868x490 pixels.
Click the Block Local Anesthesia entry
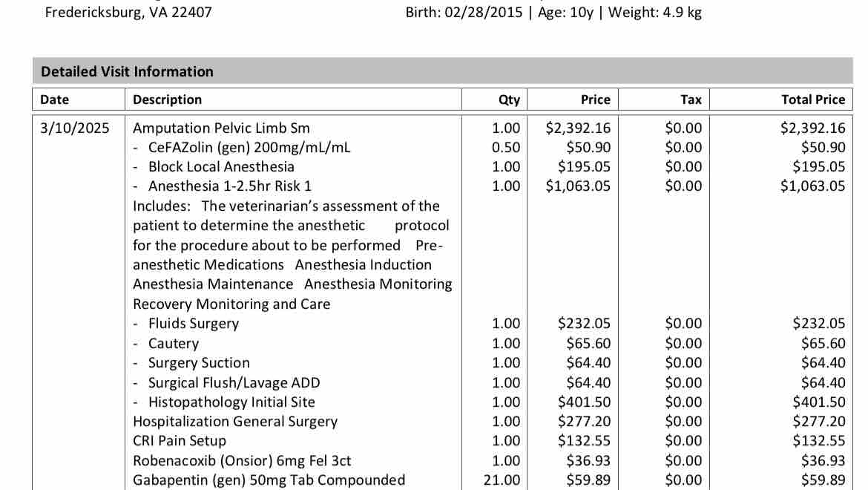click(221, 166)
